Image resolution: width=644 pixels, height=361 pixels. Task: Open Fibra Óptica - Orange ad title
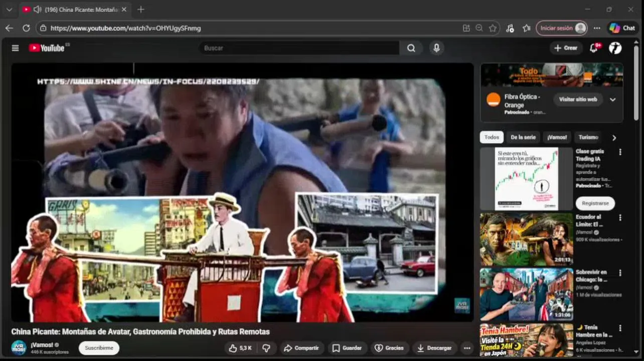522,101
